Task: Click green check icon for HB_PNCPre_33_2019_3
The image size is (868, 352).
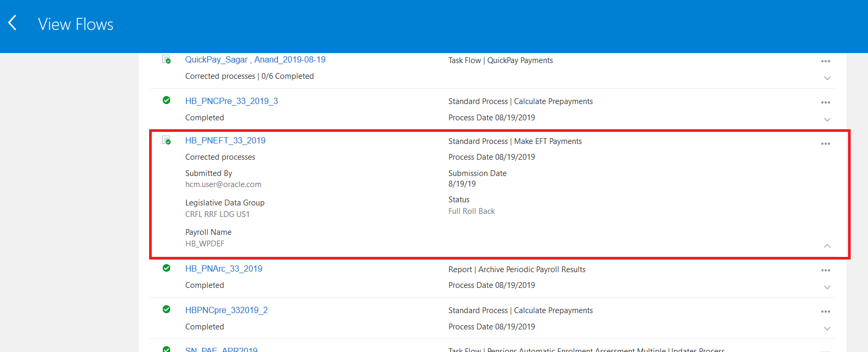Action: pyautogui.click(x=166, y=100)
